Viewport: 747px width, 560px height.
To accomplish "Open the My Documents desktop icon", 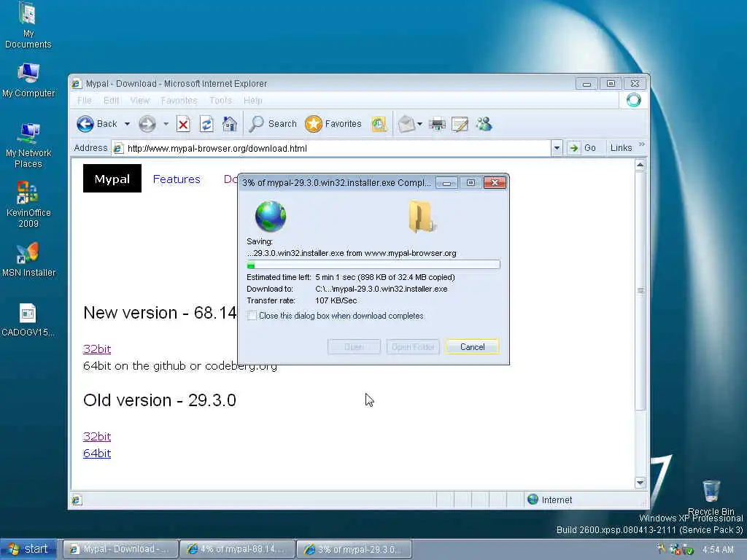I will tap(28, 26).
